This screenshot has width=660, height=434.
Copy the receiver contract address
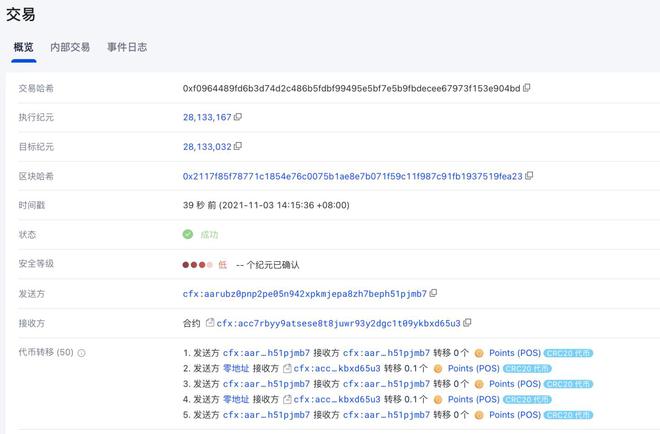tap(467, 323)
